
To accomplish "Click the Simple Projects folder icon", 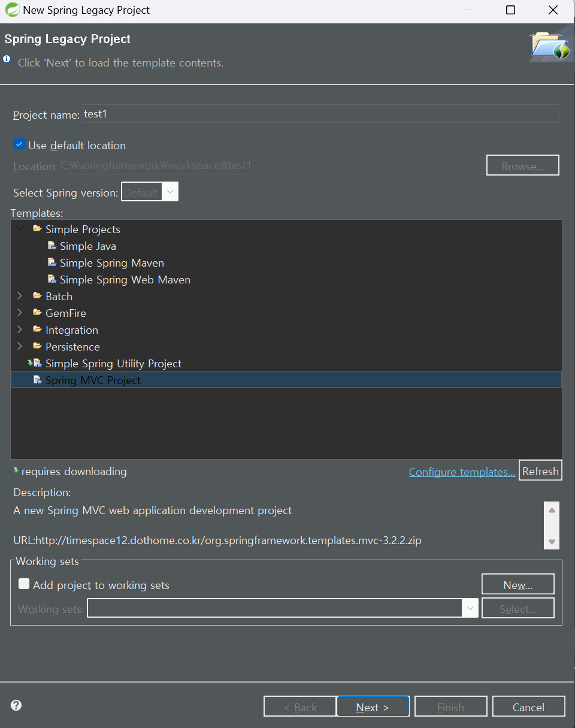I will pyautogui.click(x=37, y=229).
